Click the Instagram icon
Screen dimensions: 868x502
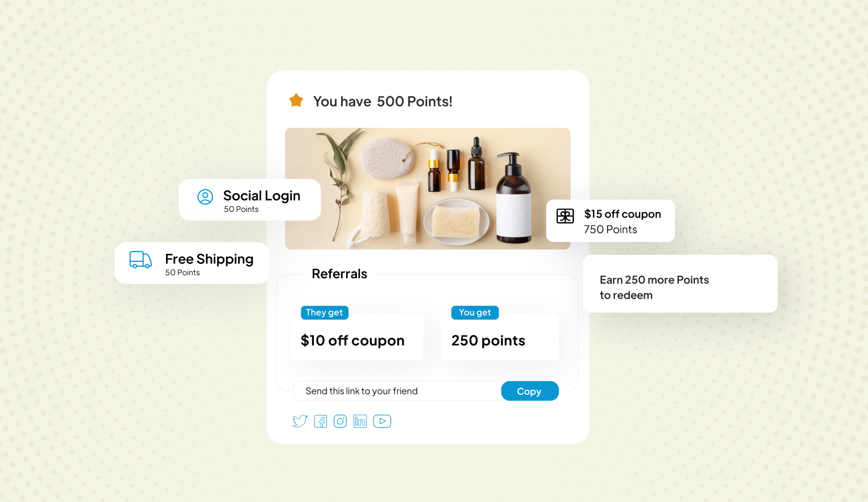click(340, 422)
